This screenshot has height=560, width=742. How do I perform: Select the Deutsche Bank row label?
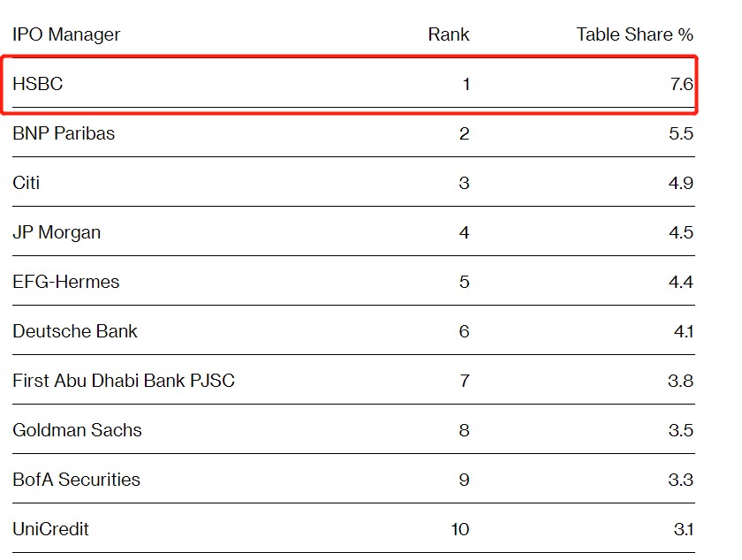coord(75,332)
